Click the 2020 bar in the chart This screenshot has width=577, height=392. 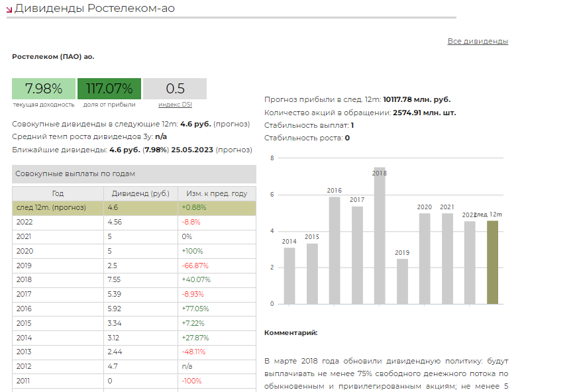pos(425,258)
